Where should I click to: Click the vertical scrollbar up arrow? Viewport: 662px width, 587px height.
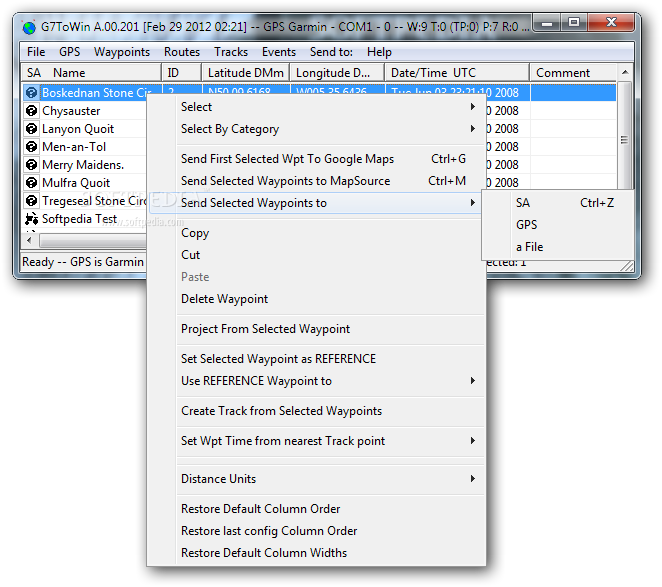tap(625, 73)
